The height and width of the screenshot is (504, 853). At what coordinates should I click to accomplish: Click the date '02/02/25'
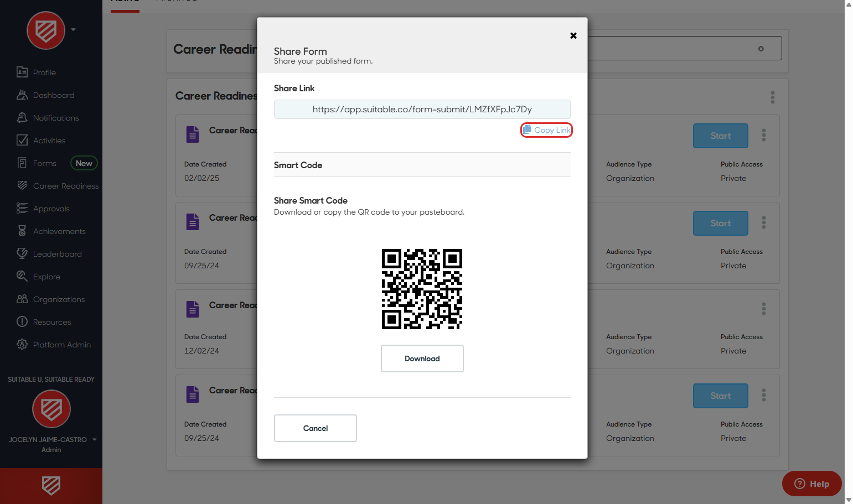201,178
